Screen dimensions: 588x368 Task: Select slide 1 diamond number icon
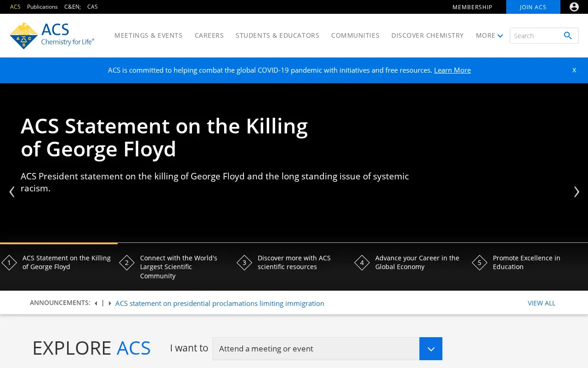pyautogui.click(x=9, y=263)
